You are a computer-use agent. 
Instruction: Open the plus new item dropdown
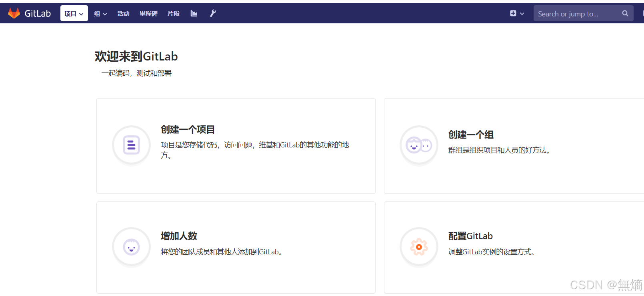[517, 14]
